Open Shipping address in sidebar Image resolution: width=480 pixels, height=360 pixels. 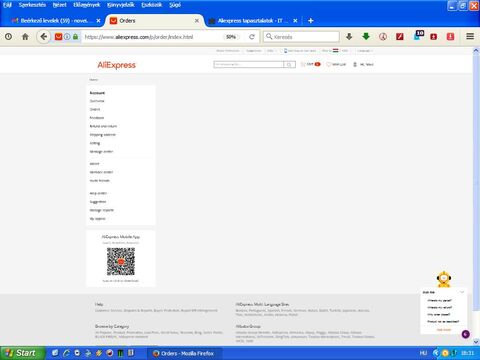[x=102, y=135]
